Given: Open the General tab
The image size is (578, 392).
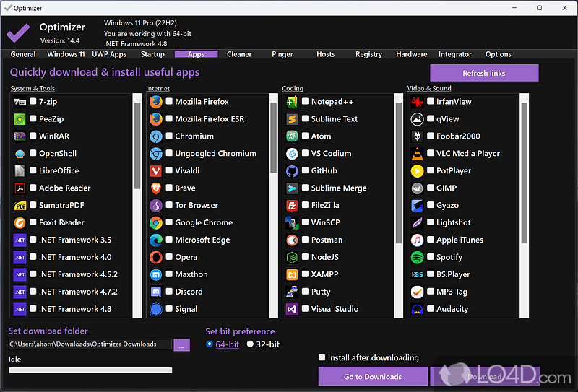Looking at the screenshot, I should (x=23, y=54).
